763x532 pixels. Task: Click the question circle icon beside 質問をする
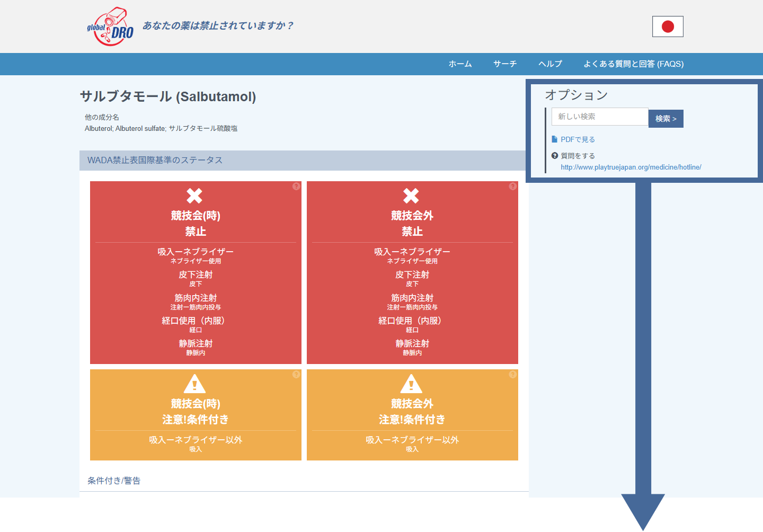[553, 155]
